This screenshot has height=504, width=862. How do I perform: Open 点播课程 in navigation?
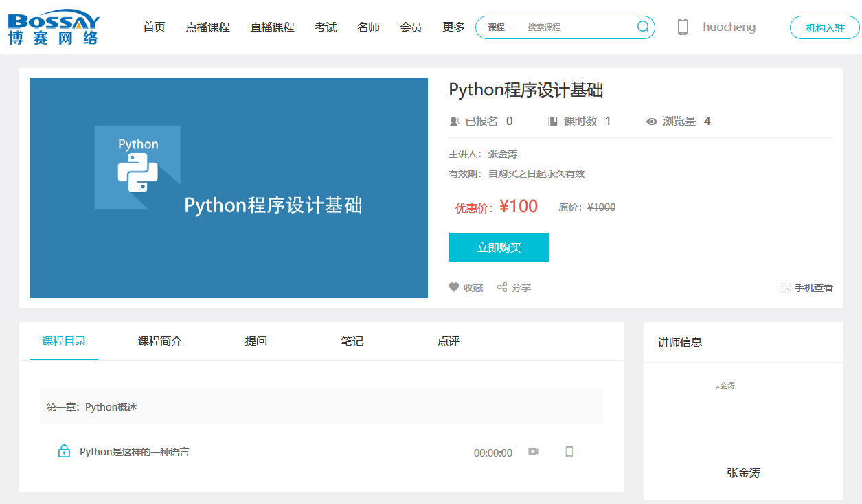pyautogui.click(x=207, y=27)
